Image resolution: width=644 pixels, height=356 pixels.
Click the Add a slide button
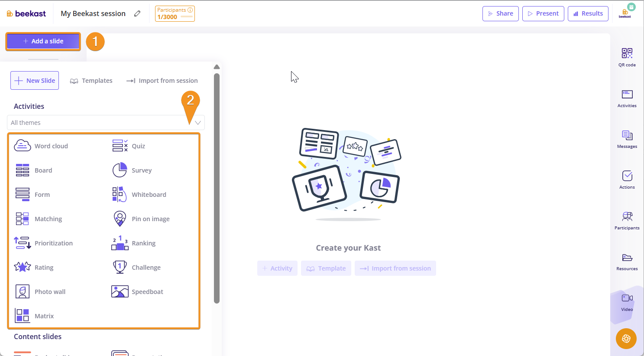[43, 41]
